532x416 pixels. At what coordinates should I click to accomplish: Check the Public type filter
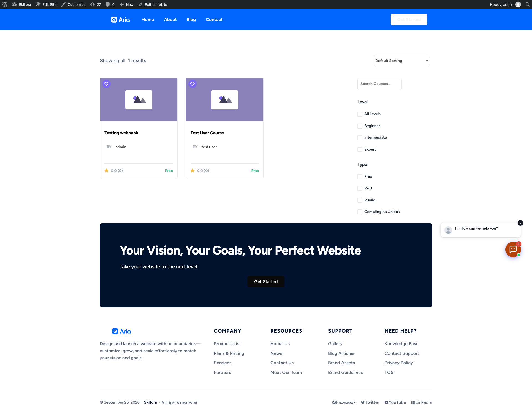(360, 200)
